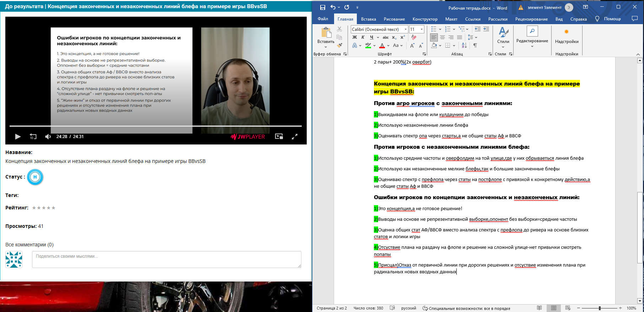Undo last action in Word
The width and height of the screenshot is (644, 312).
[x=333, y=7]
